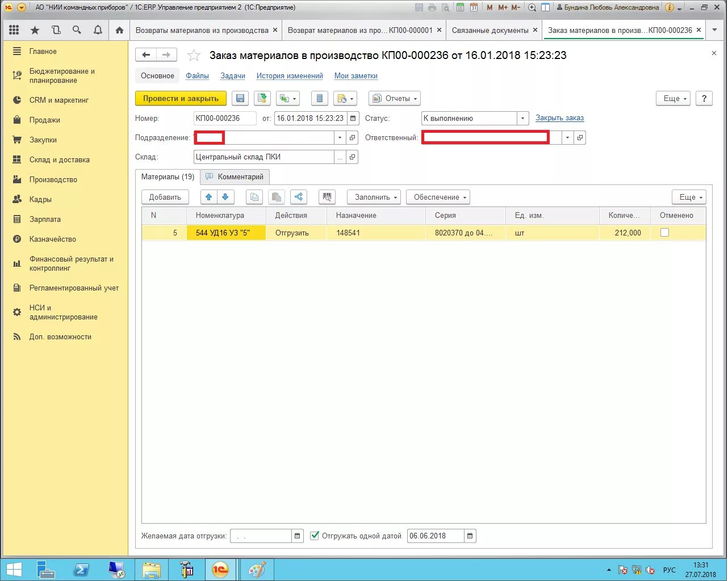Open the Зарплата section
Screen dimensions: 728x581
45,219
